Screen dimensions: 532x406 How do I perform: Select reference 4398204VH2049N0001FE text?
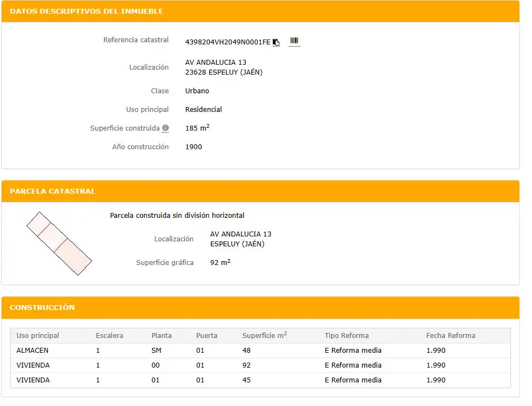tap(228, 42)
